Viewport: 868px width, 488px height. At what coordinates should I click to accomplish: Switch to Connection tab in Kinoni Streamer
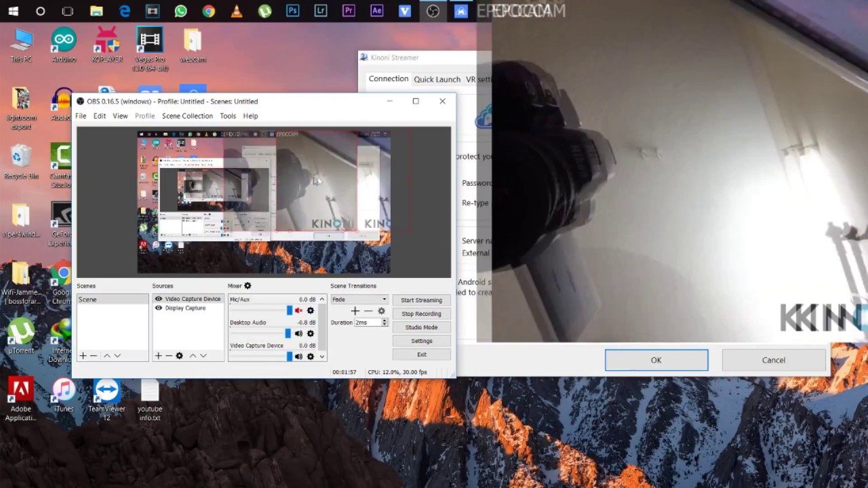pos(389,79)
